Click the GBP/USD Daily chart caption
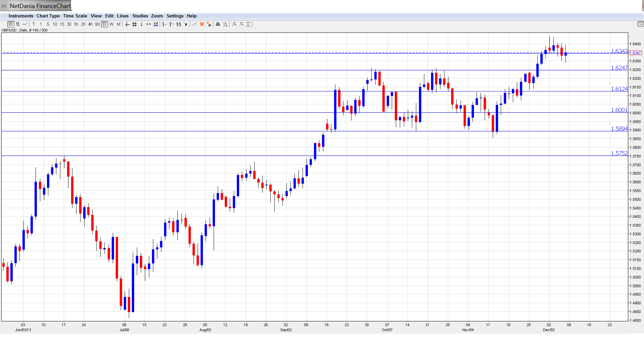This screenshot has height=362, width=644. tap(24, 30)
